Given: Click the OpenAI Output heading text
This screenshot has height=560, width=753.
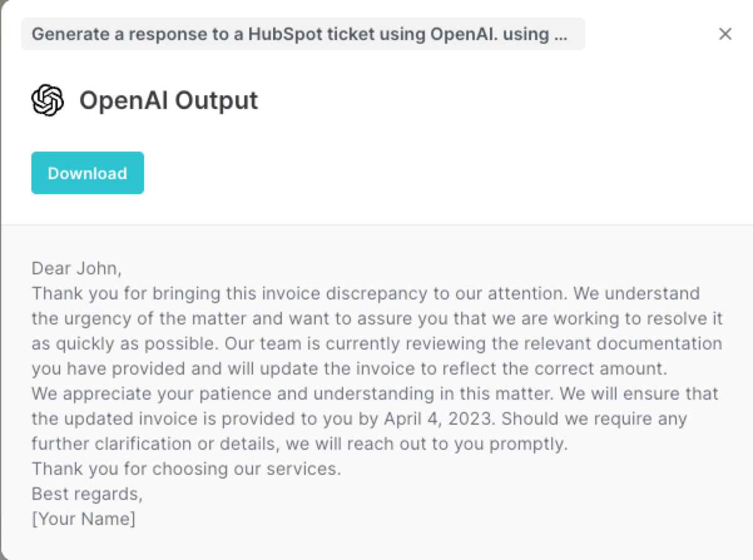Looking at the screenshot, I should (x=169, y=99).
